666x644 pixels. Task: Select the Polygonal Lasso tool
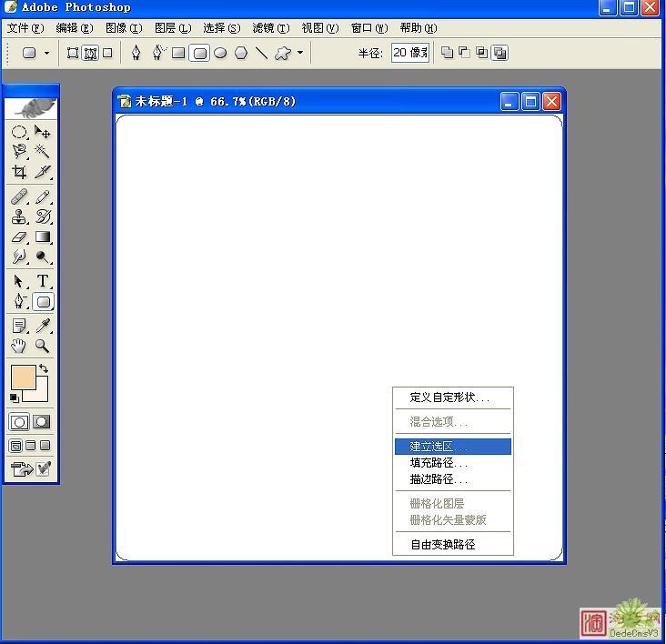tap(19, 151)
